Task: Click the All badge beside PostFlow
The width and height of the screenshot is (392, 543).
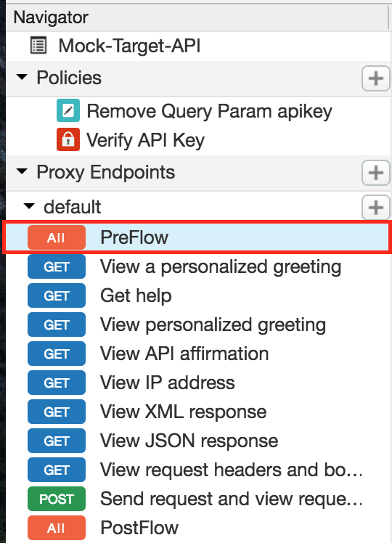Action: pyautogui.click(x=57, y=528)
